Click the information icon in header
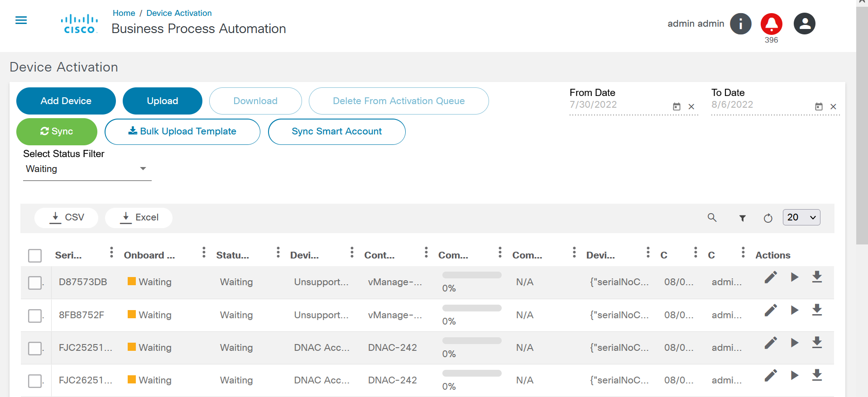Viewport: 868px width, 397px height. (740, 24)
